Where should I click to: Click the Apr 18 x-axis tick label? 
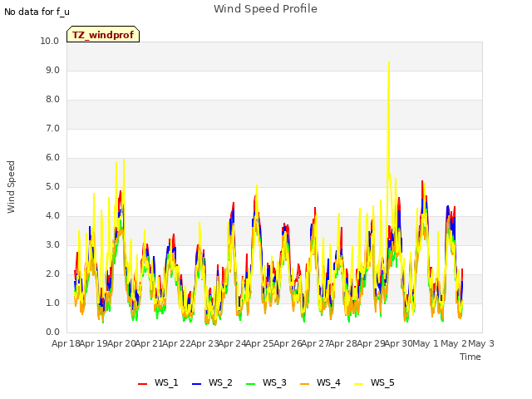click(x=66, y=343)
